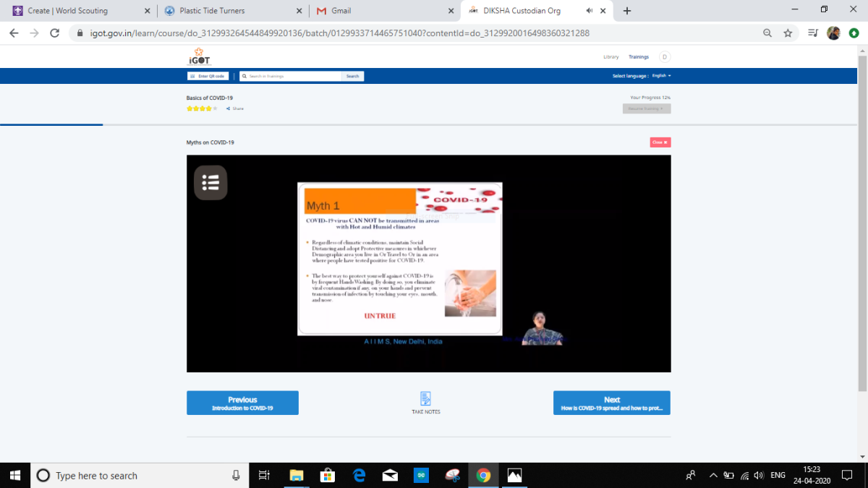
Task: Open Wi-Fi network settings in tray
Action: tap(744, 475)
